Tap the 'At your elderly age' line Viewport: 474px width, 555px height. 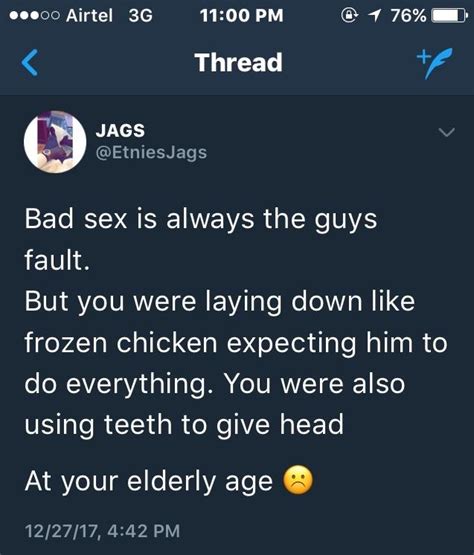(149, 481)
